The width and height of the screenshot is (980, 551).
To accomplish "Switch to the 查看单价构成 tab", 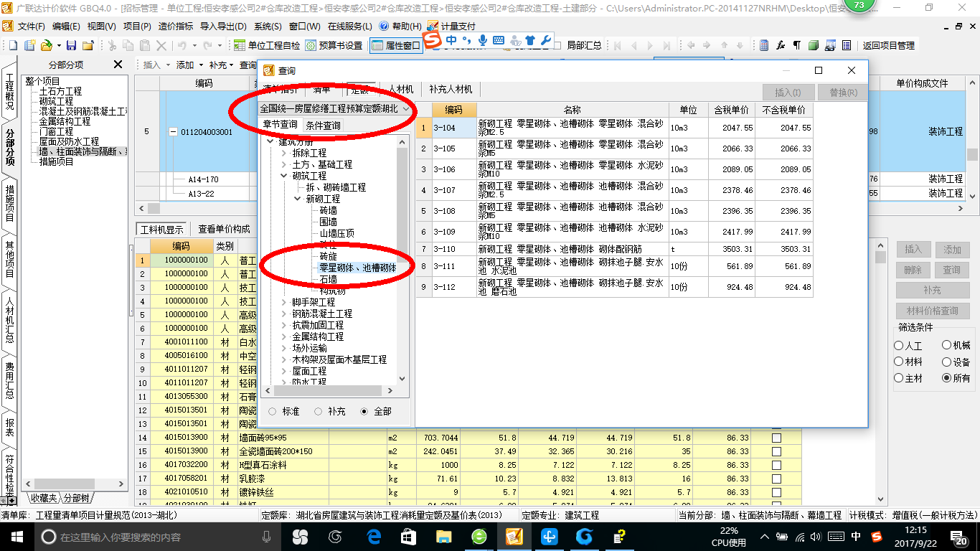I will tap(224, 229).
